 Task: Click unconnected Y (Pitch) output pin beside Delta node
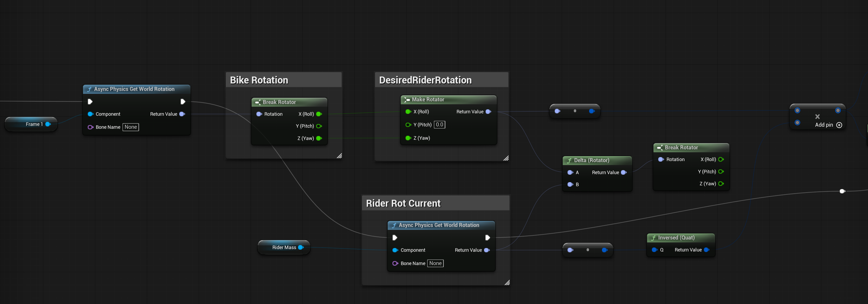point(721,172)
